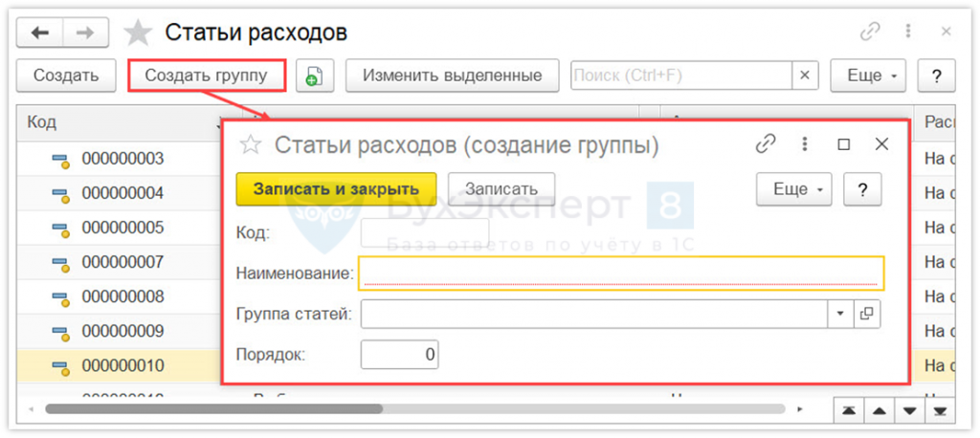Open the three-dots menu in main header

point(908,32)
